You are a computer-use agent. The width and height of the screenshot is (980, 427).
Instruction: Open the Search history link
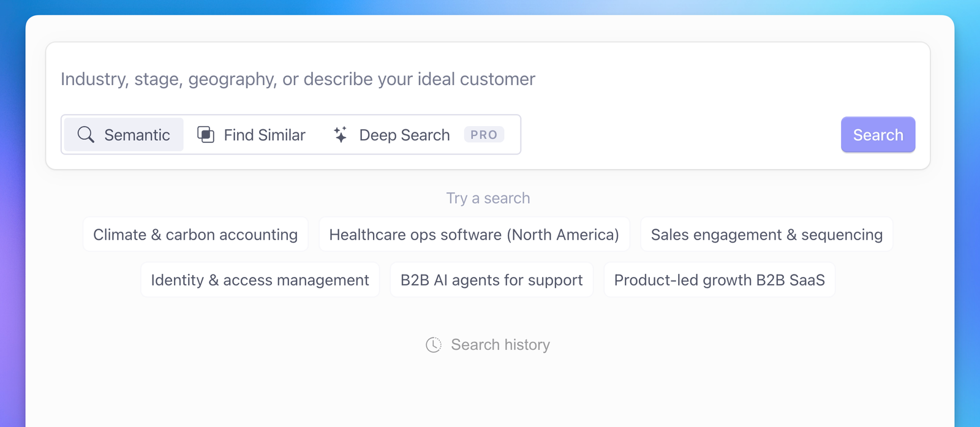coord(500,345)
